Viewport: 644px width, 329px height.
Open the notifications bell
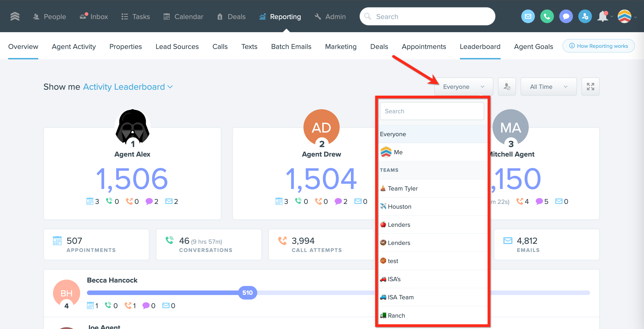(x=603, y=17)
